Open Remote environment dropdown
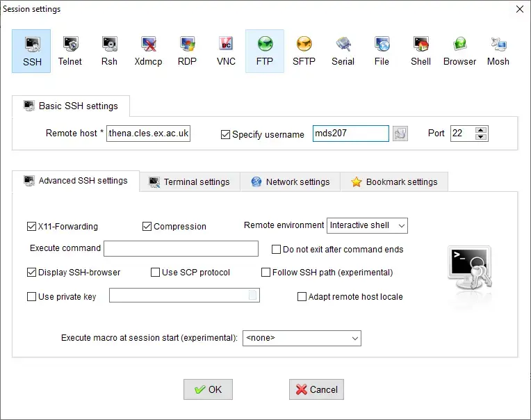Image resolution: width=531 pixels, height=420 pixels. [367, 225]
